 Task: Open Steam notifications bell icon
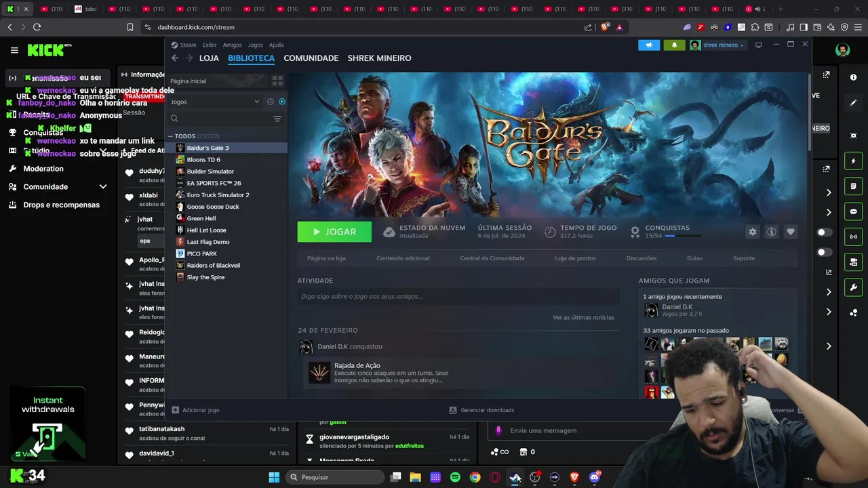click(x=674, y=45)
